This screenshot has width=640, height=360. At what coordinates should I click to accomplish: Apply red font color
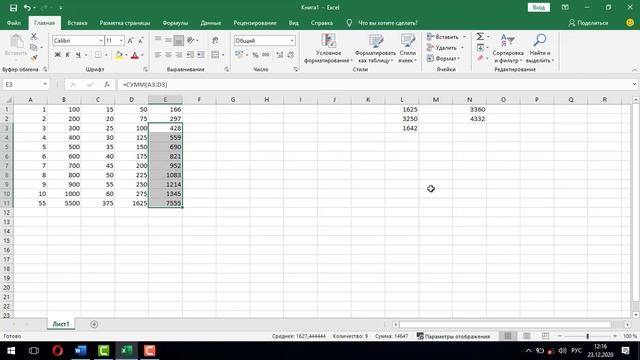coord(135,55)
